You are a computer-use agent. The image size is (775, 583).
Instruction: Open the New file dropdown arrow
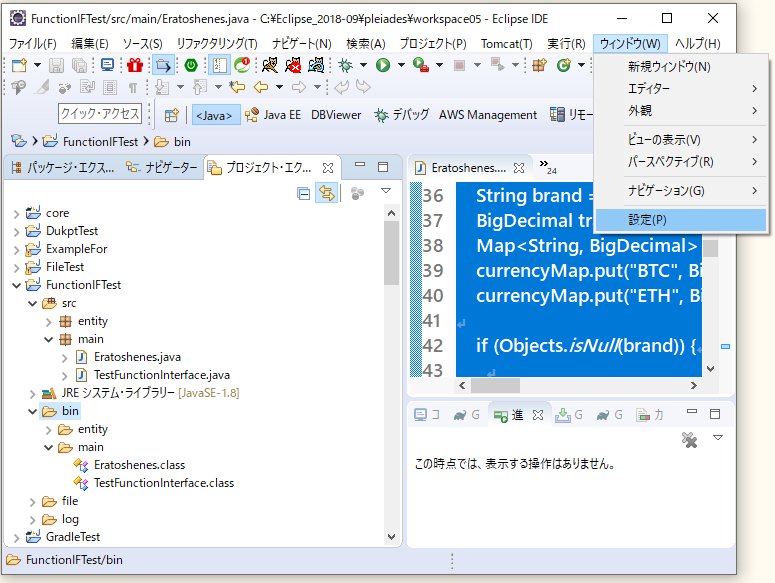pyautogui.click(x=37, y=65)
